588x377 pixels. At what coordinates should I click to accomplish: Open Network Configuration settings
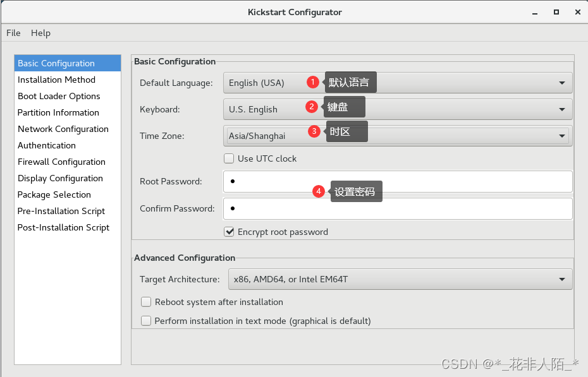(63, 129)
